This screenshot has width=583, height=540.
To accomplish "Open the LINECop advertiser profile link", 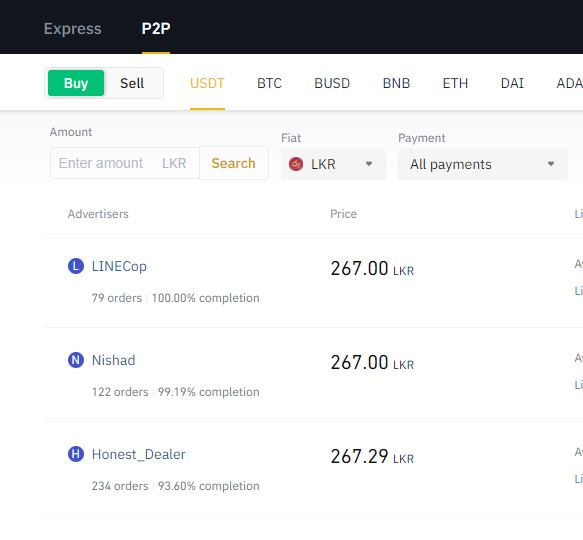I will 119,266.
